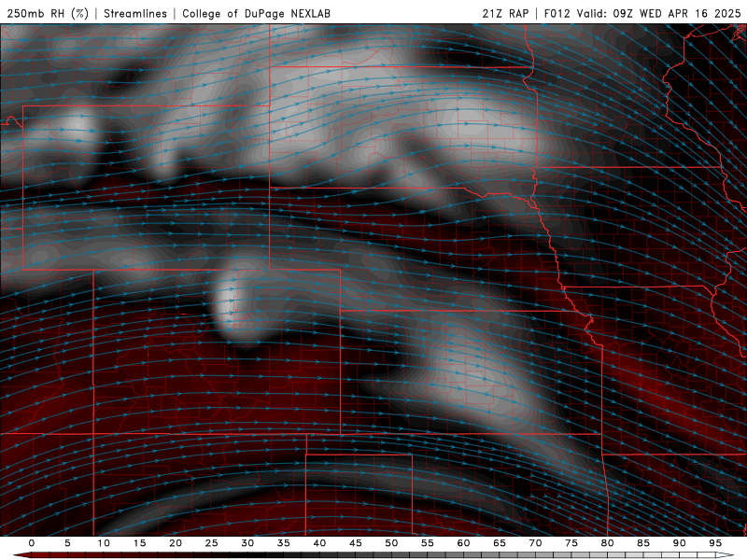The height and width of the screenshot is (560, 747).
Task: Click the "45" label on color scale
Action: tap(356, 543)
